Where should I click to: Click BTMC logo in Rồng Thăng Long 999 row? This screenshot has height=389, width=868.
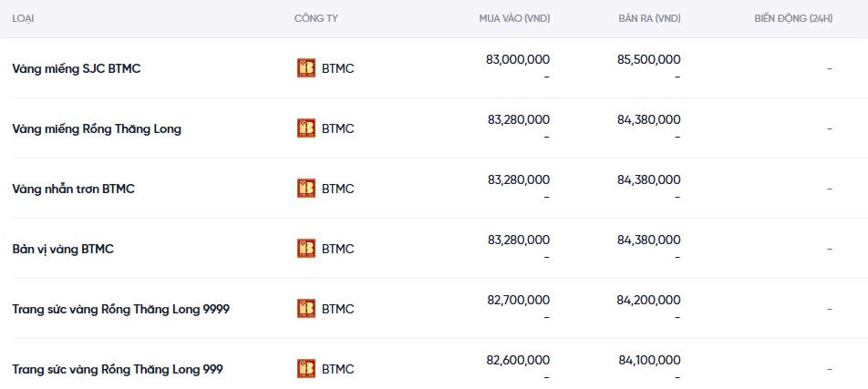(306, 369)
